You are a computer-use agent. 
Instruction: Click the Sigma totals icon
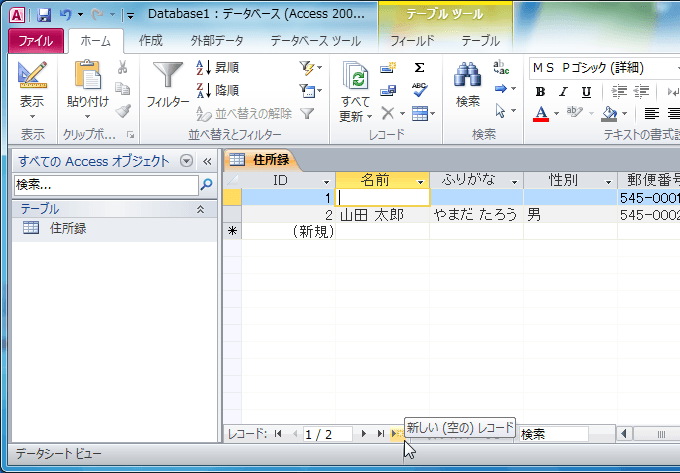(419, 68)
